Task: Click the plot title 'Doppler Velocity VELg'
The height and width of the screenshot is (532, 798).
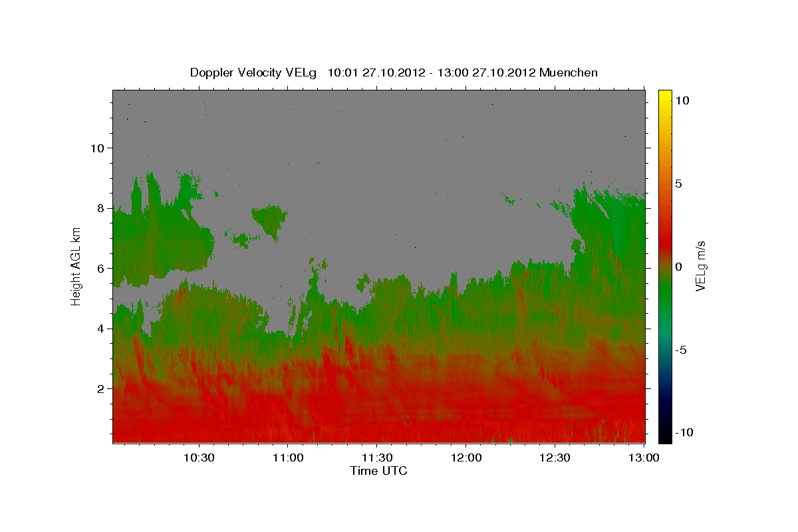Action: 254,72
